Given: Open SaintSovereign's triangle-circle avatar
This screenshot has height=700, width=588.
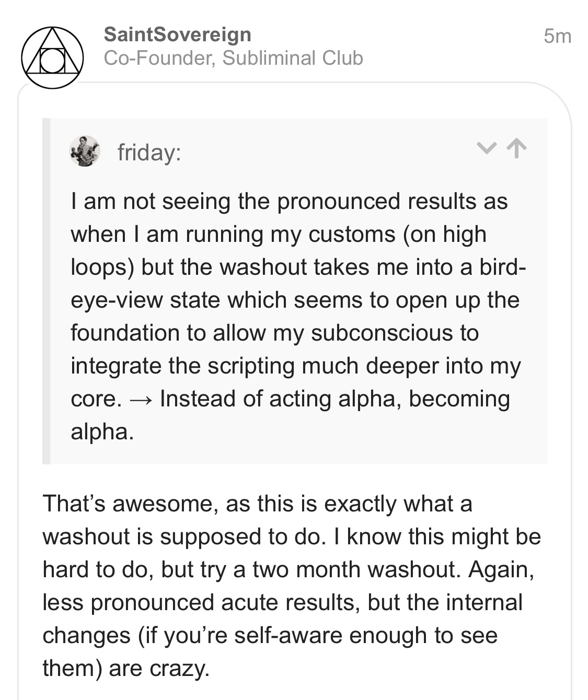Looking at the screenshot, I should coord(52,57).
